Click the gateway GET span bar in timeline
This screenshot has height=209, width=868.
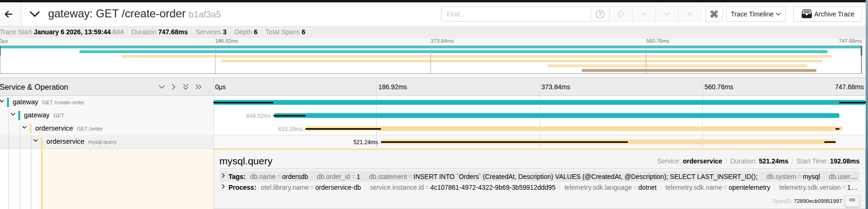click(x=556, y=116)
